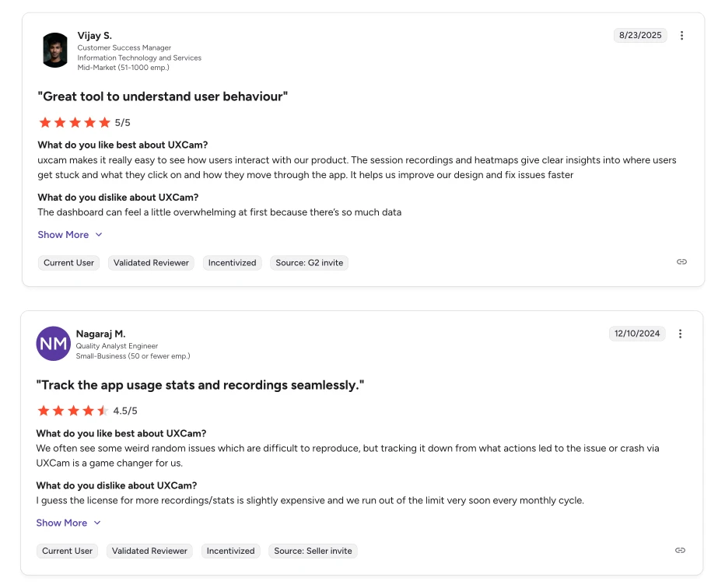Click the Source: G2 invite badge
Screen dimensions: 725x588
coord(309,263)
